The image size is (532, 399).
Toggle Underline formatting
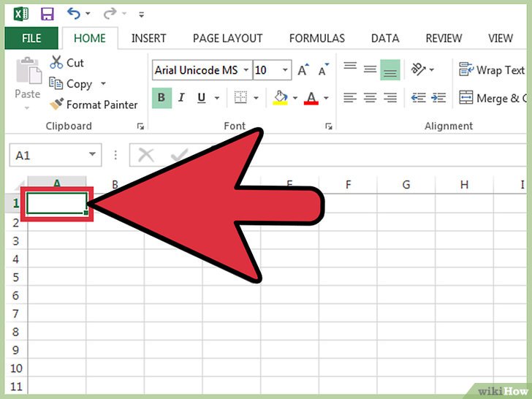click(201, 98)
